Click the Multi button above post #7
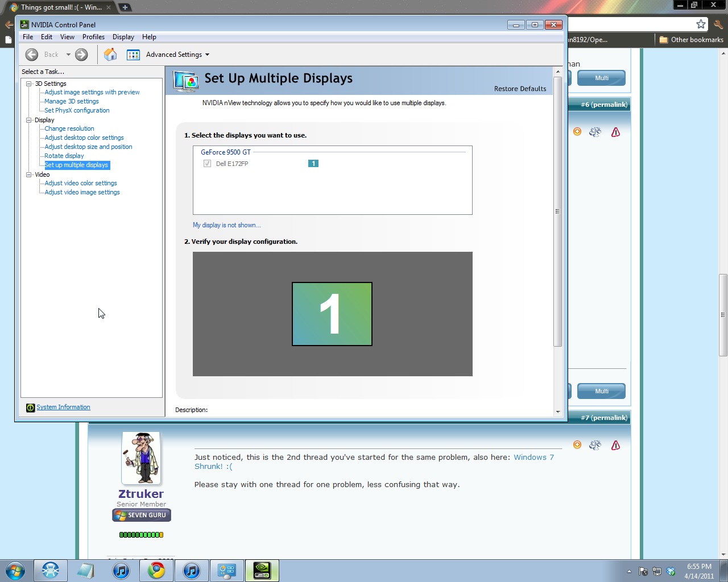 (x=602, y=391)
